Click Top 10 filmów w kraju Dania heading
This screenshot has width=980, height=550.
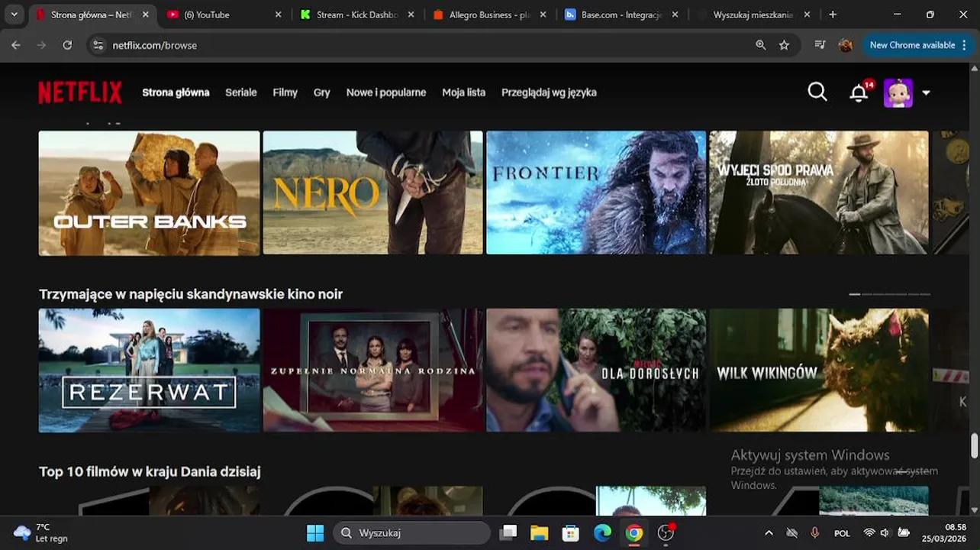tap(150, 471)
